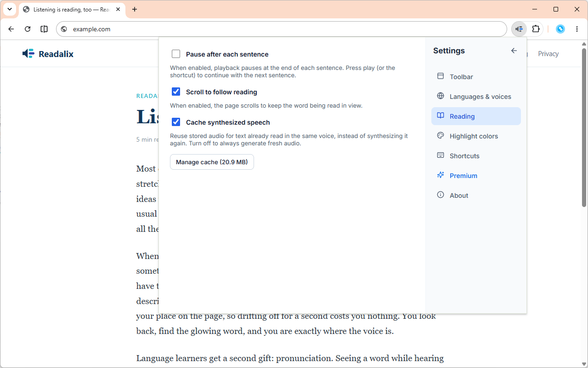Open the Chrome three-dot menu
The image size is (588, 368).
point(577,29)
